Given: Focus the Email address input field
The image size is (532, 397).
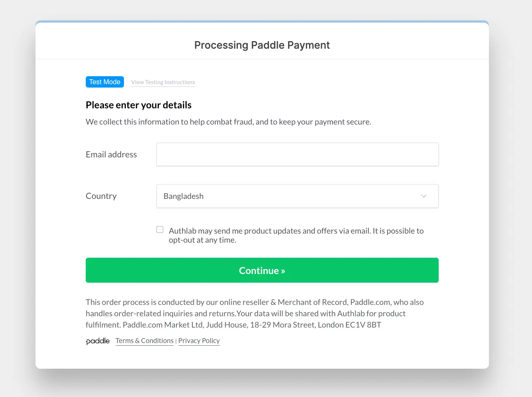Looking at the screenshot, I should pos(297,154).
